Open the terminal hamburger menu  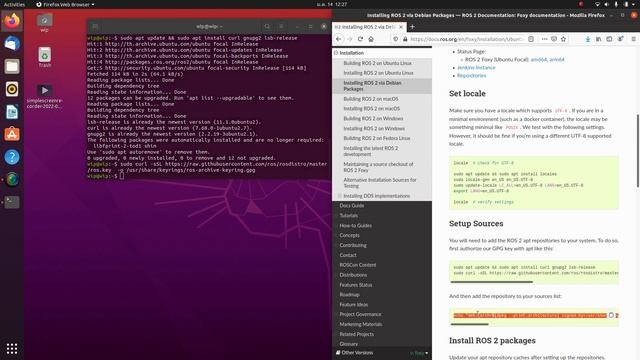[281, 27]
